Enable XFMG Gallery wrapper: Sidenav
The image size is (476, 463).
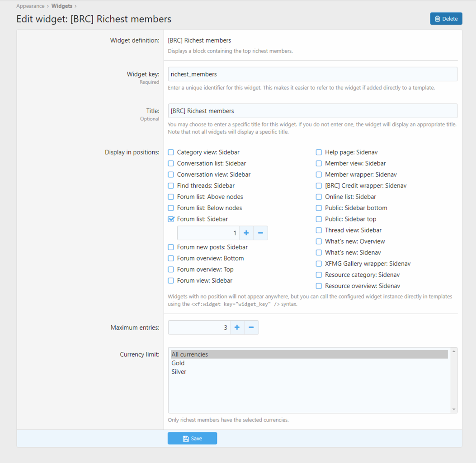pyautogui.click(x=319, y=264)
